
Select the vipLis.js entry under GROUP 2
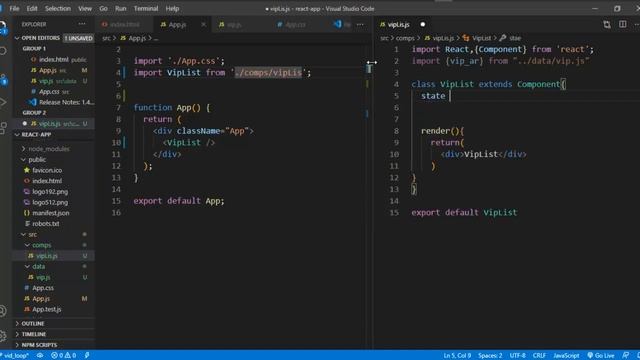(x=54, y=123)
